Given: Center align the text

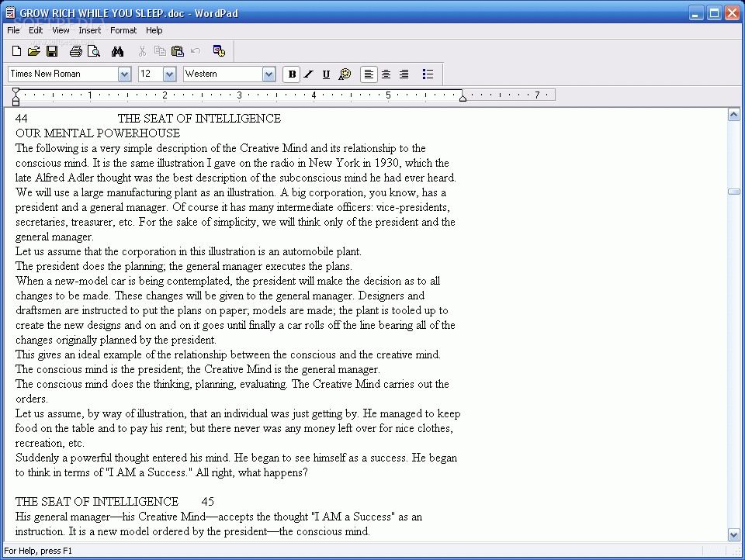Looking at the screenshot, I should (x=386, y=74).
